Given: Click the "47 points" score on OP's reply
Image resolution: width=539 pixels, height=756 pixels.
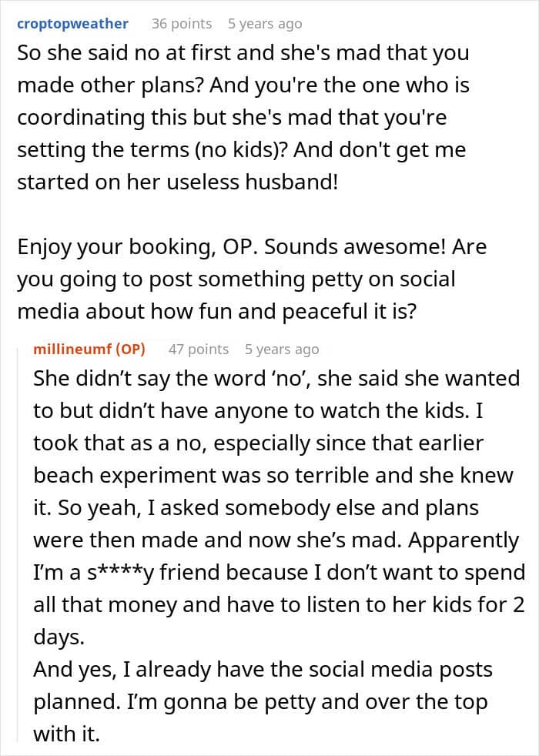Looking at the screenshot, I should (x=199, y=349).
